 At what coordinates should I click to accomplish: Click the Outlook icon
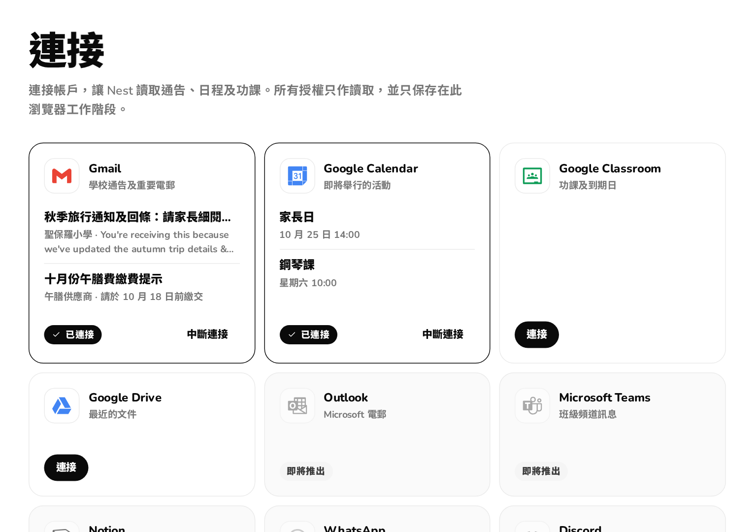click(x=297, y=405)
